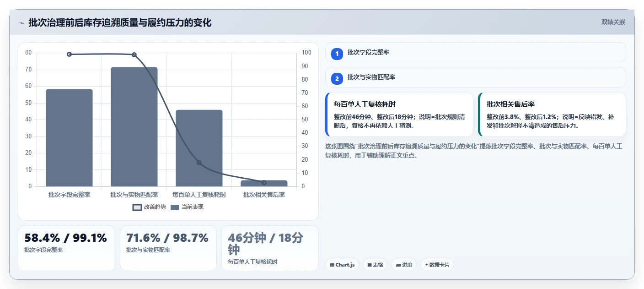Click the chart icon beside the title
This screenshot has height=289, width=644.
[x=21, y=23]
